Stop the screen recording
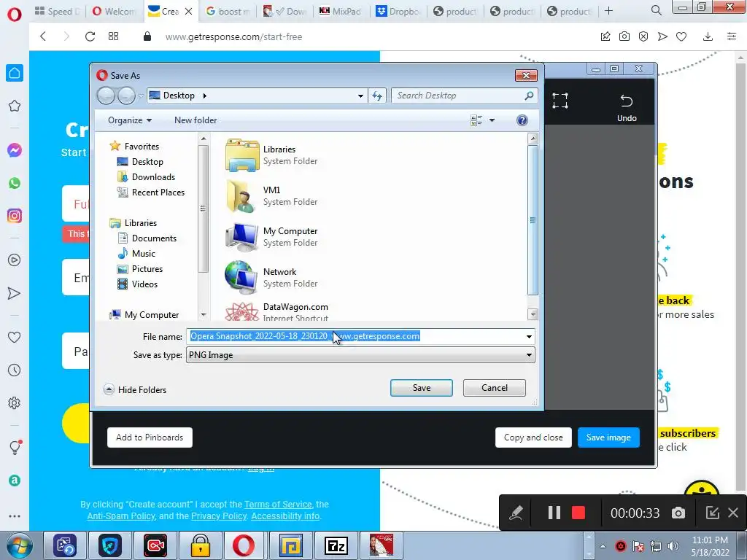 pos(578,513)
